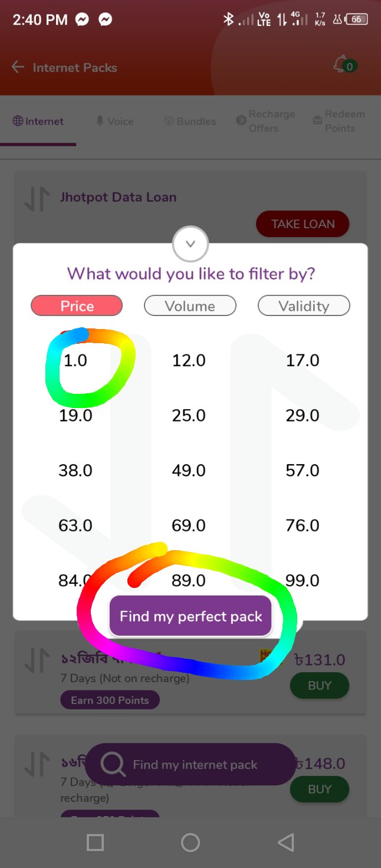381x868 pixels.
Task: Tap the back arrow beside Internet Packs
Action: [x=18, y=67]
